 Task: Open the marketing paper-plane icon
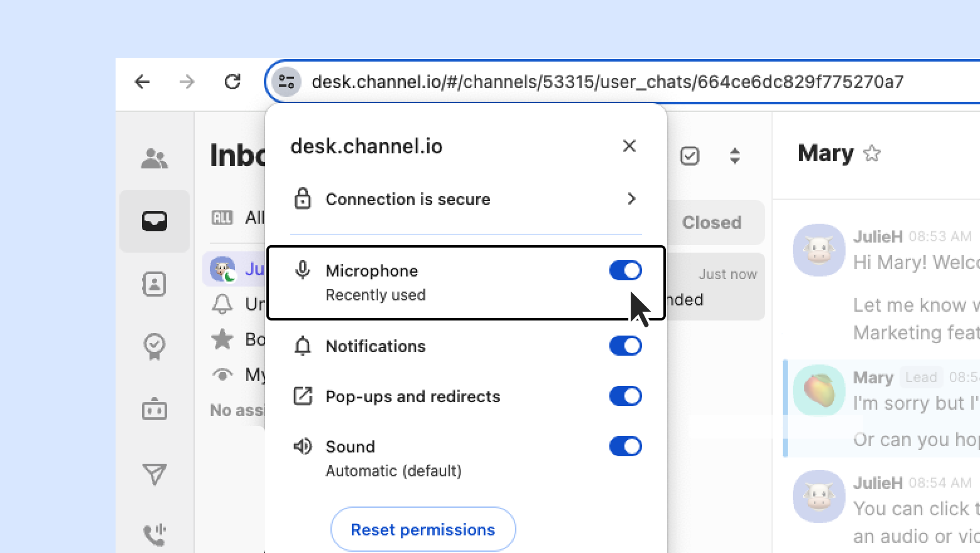click(x=154, y=474)
